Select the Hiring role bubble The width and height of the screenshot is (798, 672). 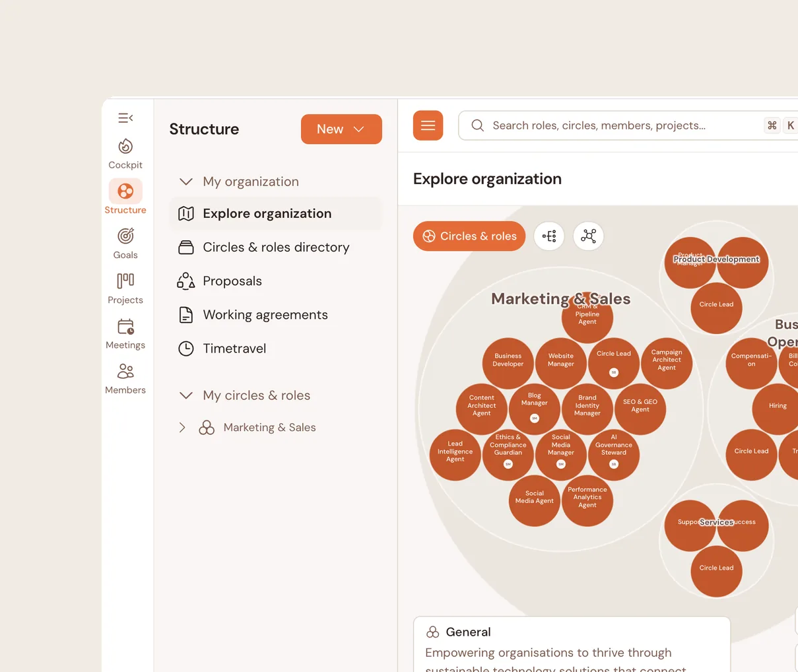pyautogui.click(x=778, y=409)
